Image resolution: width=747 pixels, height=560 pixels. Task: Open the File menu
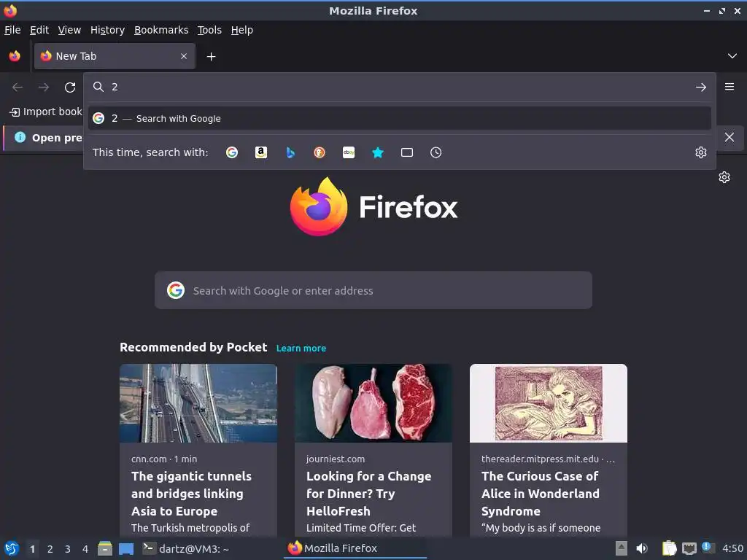coord(12,30)
